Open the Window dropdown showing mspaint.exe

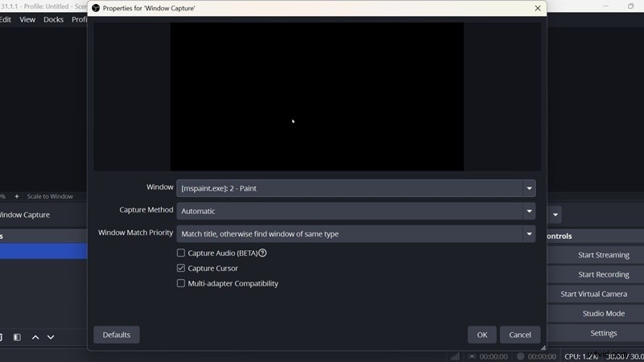tap(355, 188)
